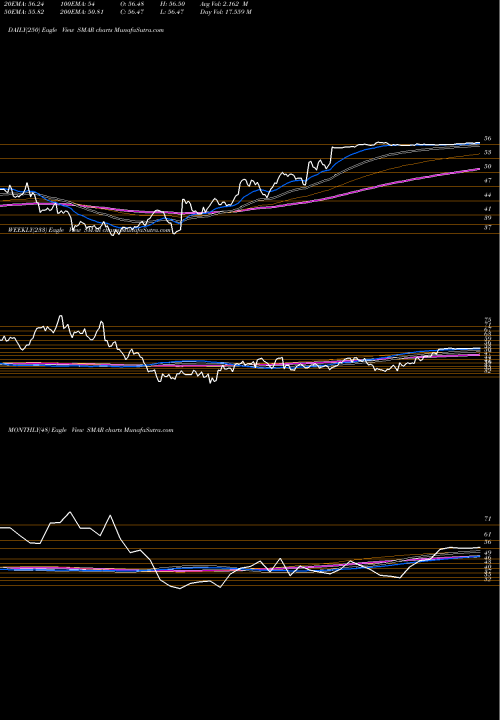Click the low price 'L:' readout
This screenshot has width=500, height=720.
coord(171,12)
